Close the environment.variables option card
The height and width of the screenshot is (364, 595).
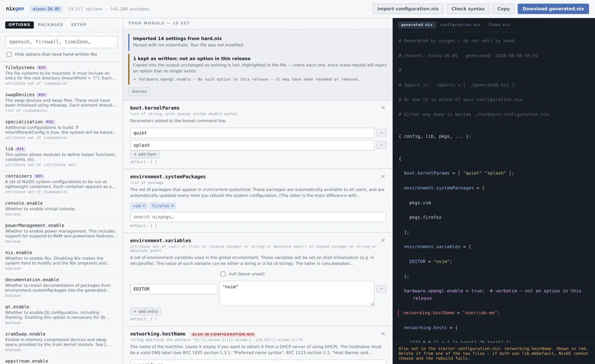tap(383, 241)
